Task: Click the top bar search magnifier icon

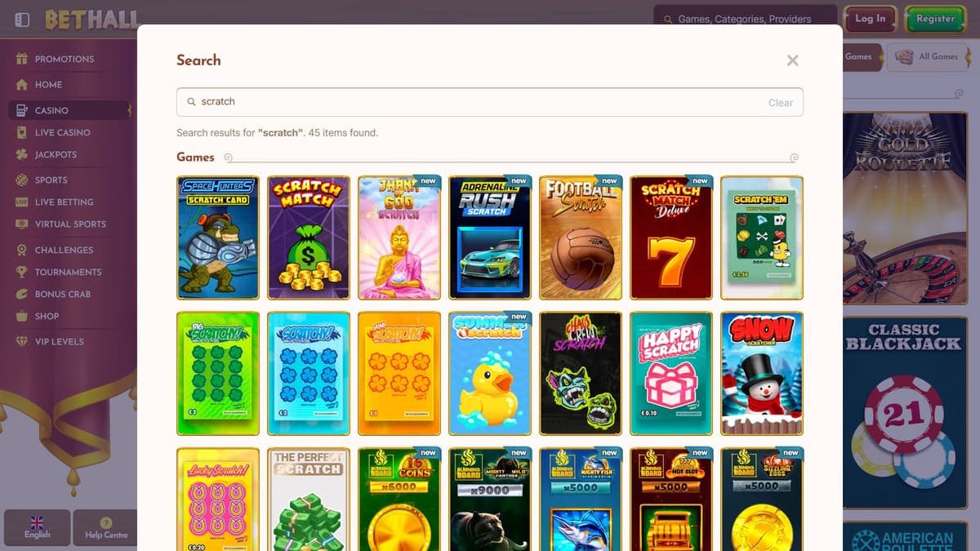Action: (x=668, y=19)
